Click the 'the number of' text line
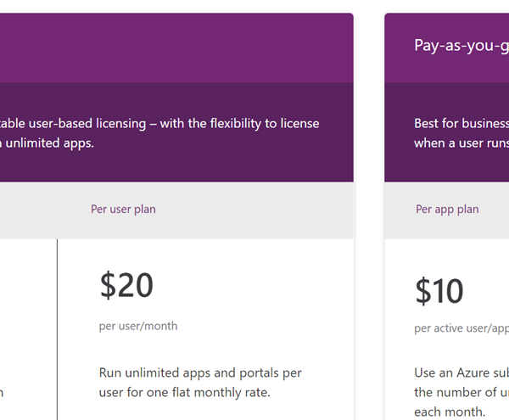Viewport: 509px width, 420px height. (x=461, y=392)
